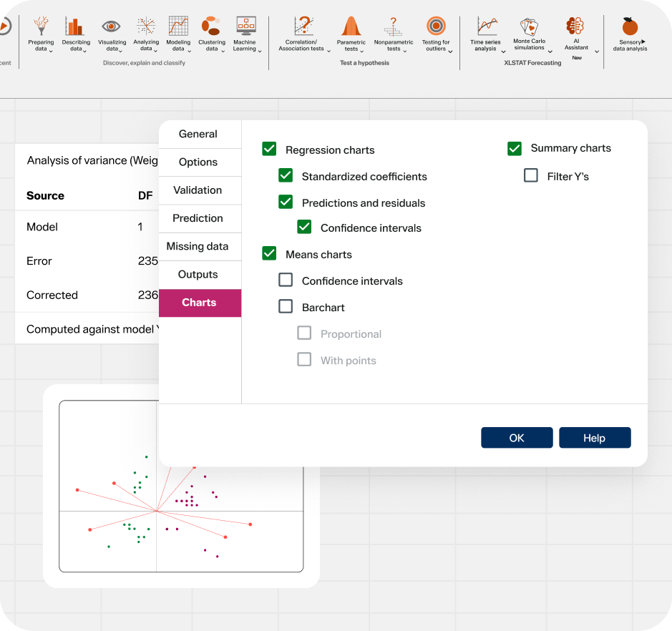Open Parametric tests bell curve icon
This screenshot has height=631, width=672.
(x=351, y=26)
